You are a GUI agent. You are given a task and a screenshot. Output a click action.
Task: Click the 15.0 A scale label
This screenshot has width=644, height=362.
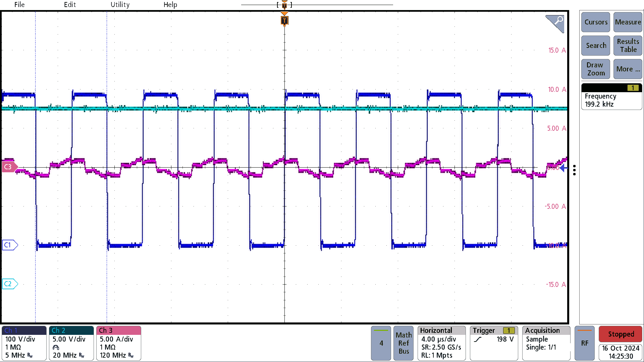click(557, 50)
